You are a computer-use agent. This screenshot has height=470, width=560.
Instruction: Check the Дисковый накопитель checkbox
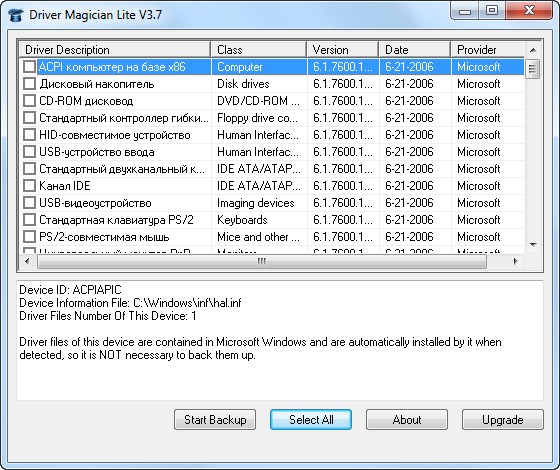click(x=29, y=84)
